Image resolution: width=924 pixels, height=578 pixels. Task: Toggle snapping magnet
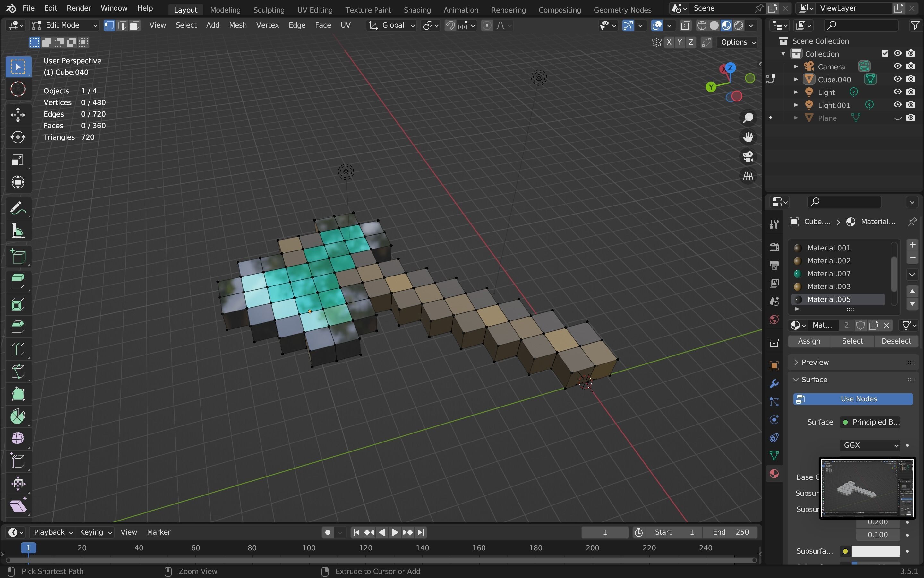(450, 25)
